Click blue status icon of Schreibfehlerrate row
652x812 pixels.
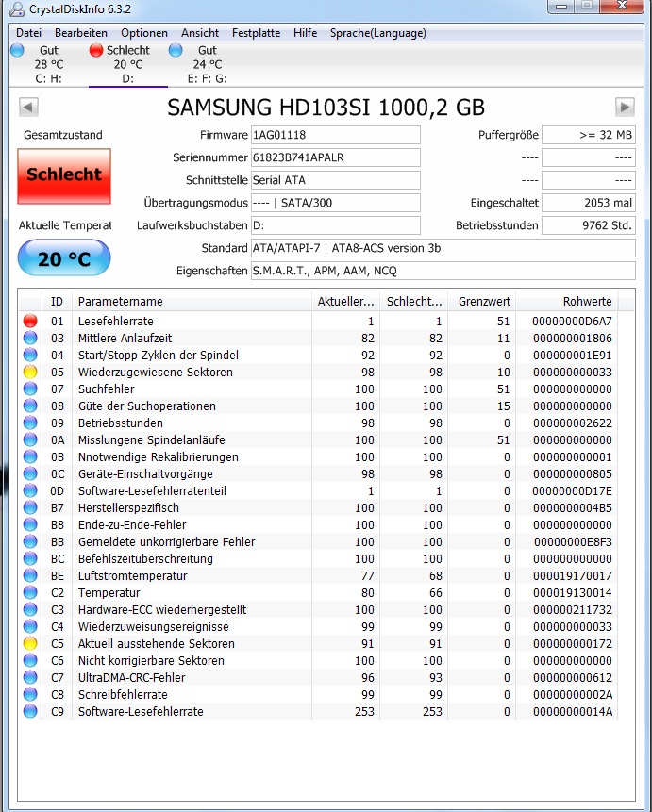[x=30, y=695]
